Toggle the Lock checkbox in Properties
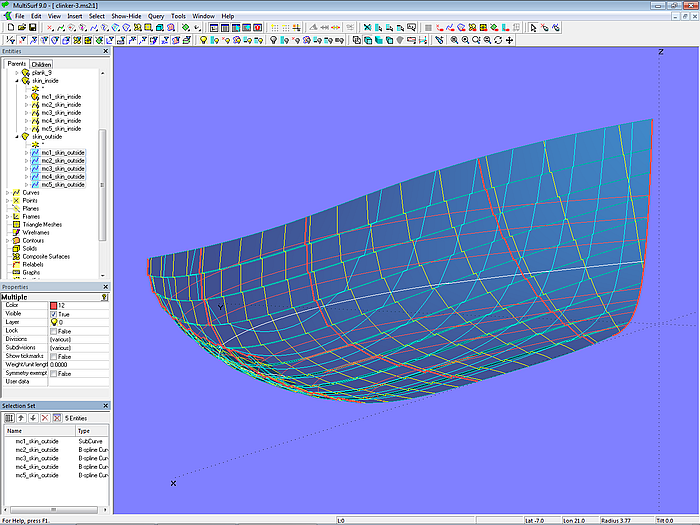The width and height of the screenshot is (700, 525). (x=54, y=331)
